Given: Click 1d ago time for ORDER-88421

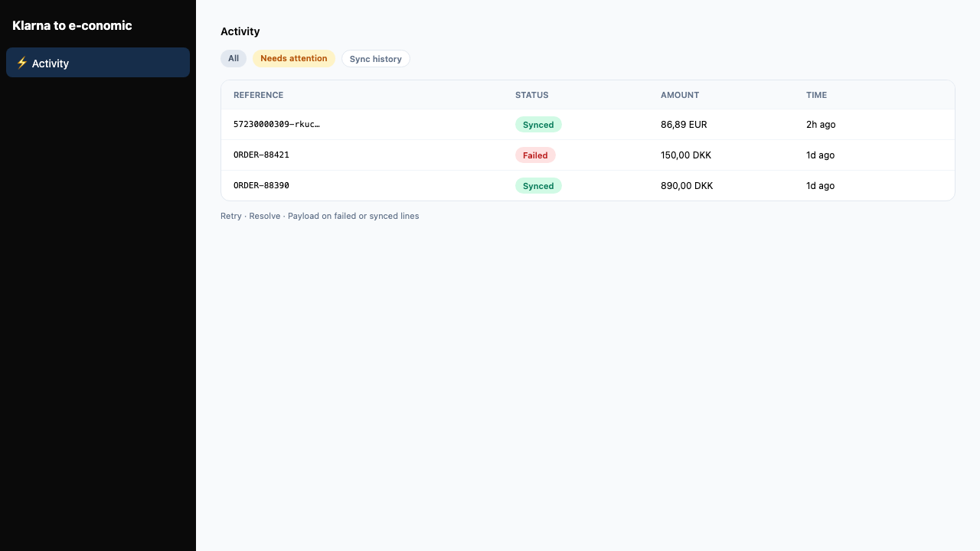Looking at the screenshot, I should 821,155.
